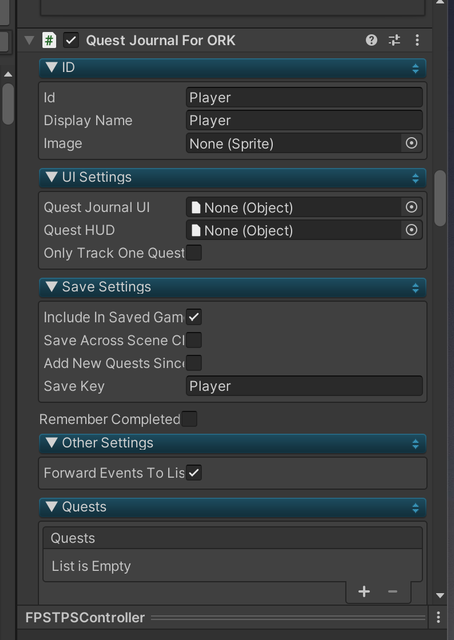The height and width of the screenshot is (640, 454).
Task: Collapse the Quests foldout header
Action: click(x=233, y=507)
